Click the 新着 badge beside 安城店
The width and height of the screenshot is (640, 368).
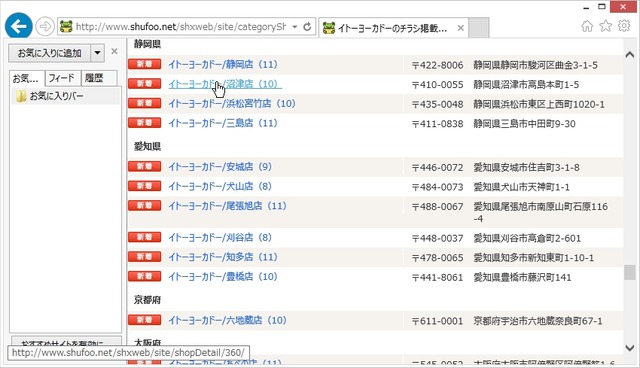coord(144,166)
